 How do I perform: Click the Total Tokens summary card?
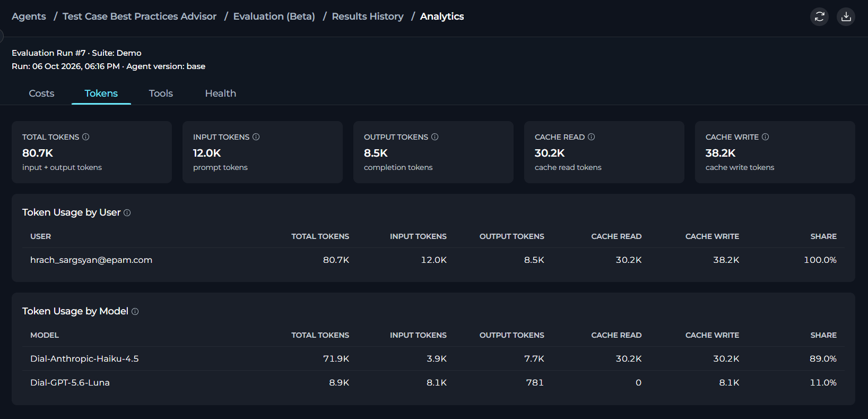click(92, 152)
